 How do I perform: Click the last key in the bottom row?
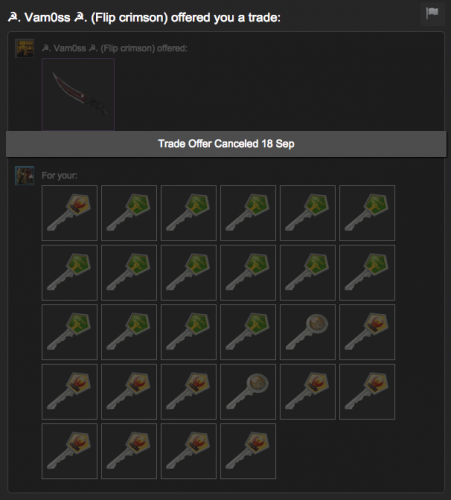248,451
